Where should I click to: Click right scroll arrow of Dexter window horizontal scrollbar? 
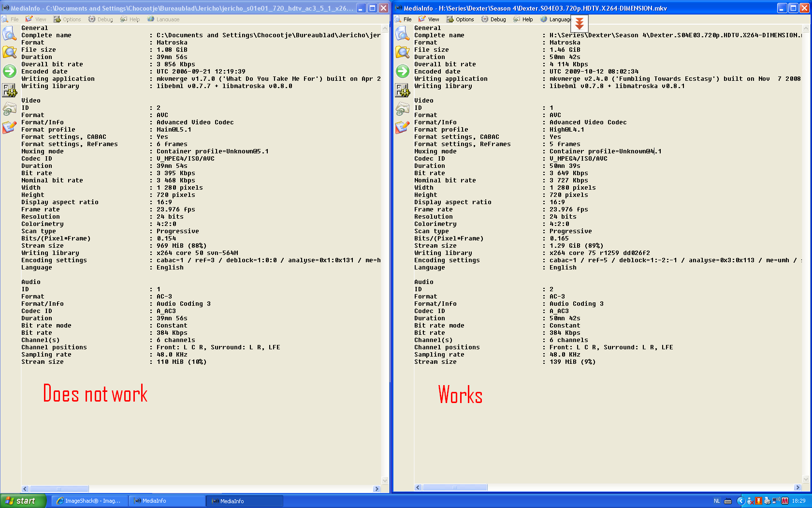pyautogui.click(x=797, y=487)
